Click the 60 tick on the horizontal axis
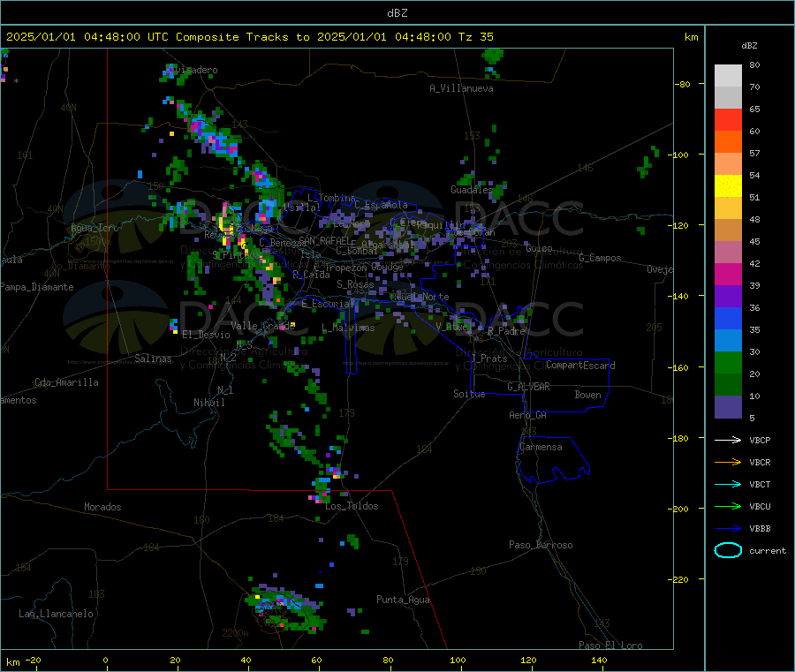 (316, 660)
